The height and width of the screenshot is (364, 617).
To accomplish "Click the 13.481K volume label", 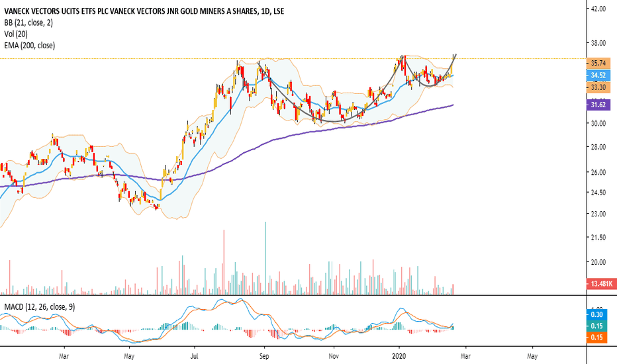I will point(602,283).
